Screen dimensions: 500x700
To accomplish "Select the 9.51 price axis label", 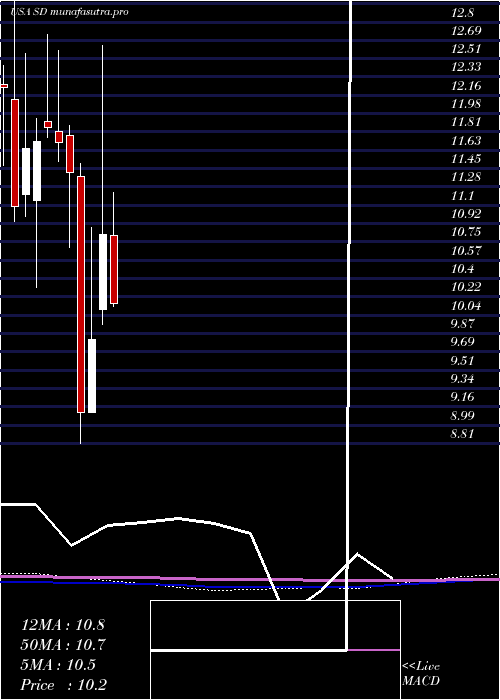I will pyautogui.click(x=462, y=361).
